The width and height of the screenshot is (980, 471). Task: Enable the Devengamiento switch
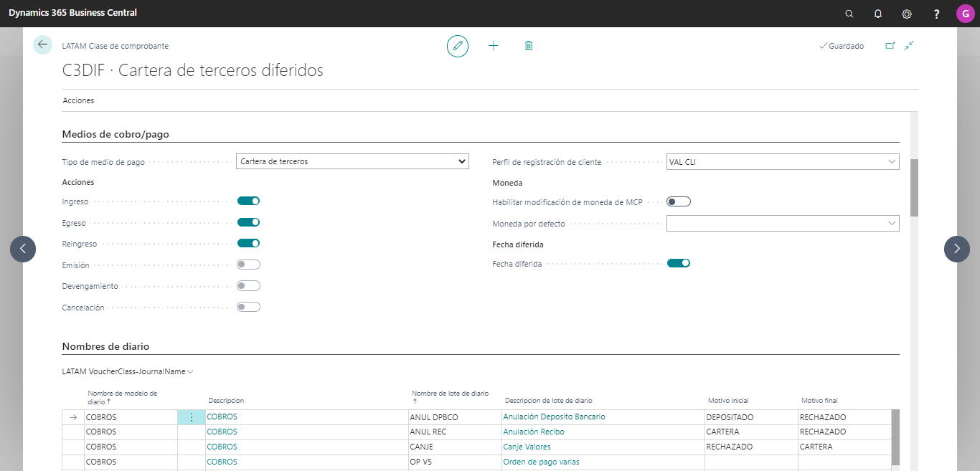(x=248, y=286)
